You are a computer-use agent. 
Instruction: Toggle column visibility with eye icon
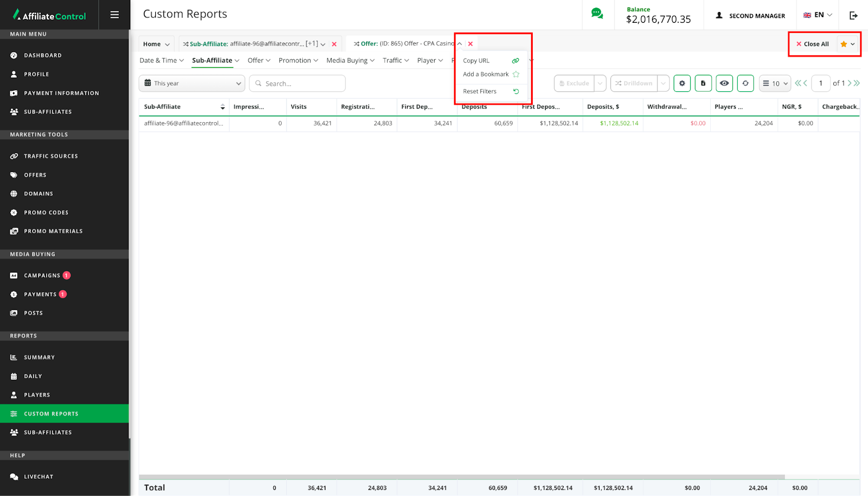[724, 84]
